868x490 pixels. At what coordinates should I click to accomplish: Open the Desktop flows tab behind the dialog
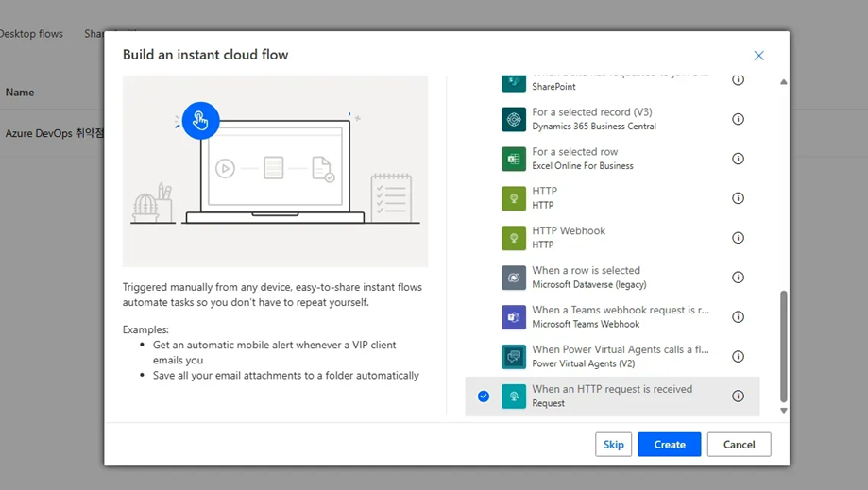click(x=31, y=34)
